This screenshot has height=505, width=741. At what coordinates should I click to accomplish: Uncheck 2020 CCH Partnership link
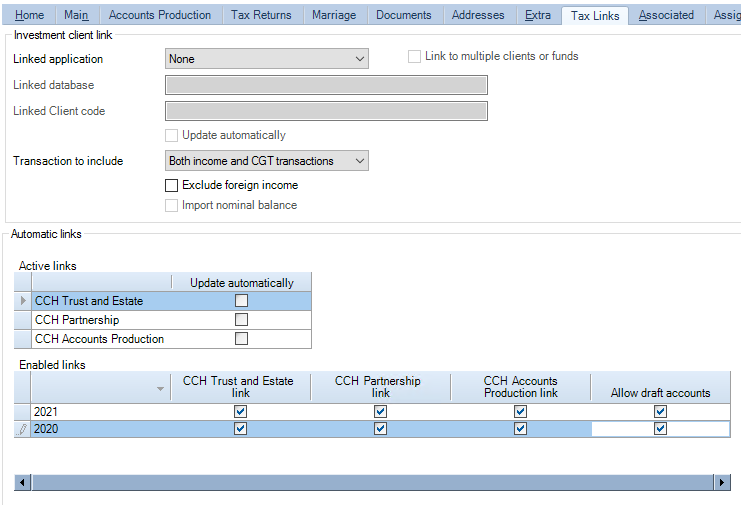(x=380, y=428)
